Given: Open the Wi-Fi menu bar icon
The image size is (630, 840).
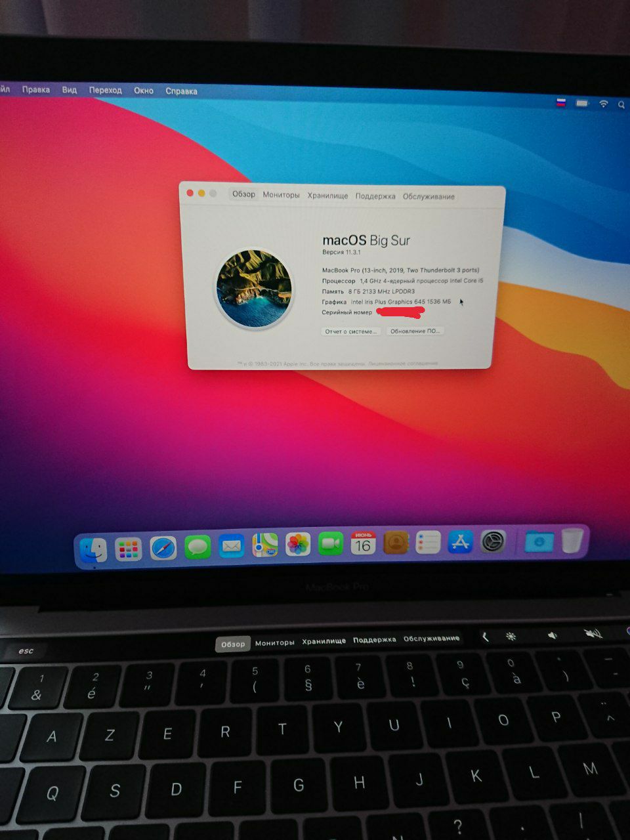Looking at the screenshot, I should pos(603,104).
